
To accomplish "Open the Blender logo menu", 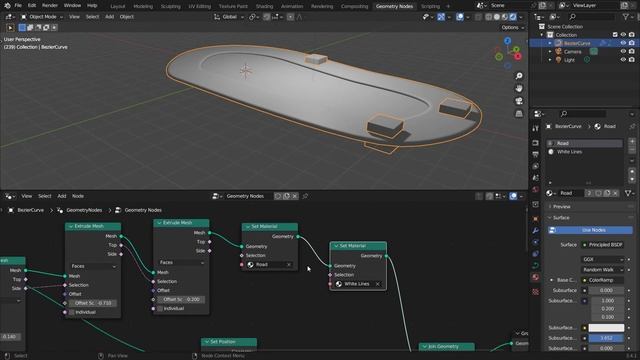I will click(x=7, y=6).
